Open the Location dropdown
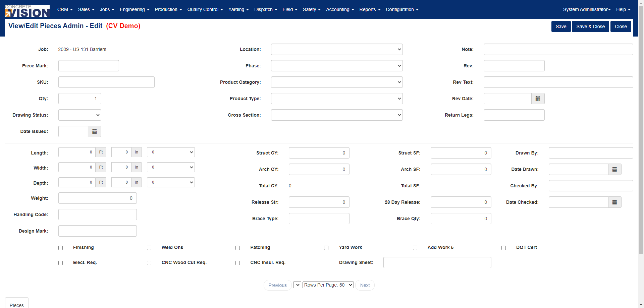The image size is (644, 308). click(x=337, y=49)
